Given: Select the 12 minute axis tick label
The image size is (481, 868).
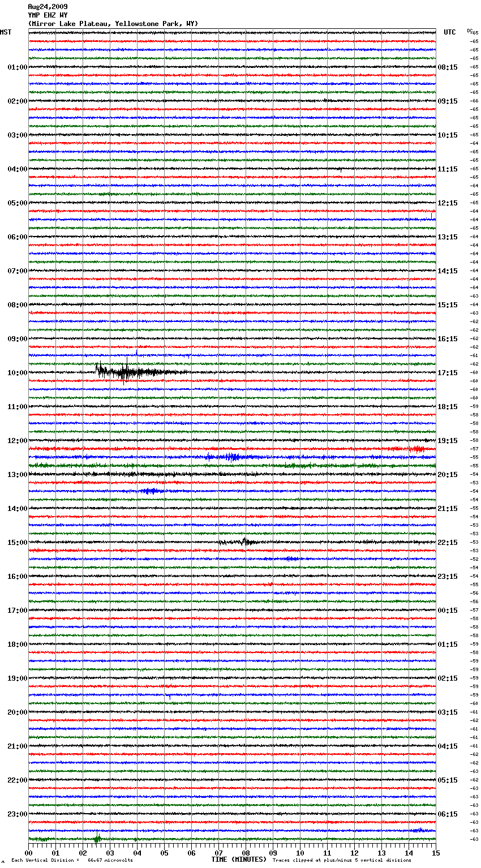Looking at the screenshot, I should (x=355, y=853).
